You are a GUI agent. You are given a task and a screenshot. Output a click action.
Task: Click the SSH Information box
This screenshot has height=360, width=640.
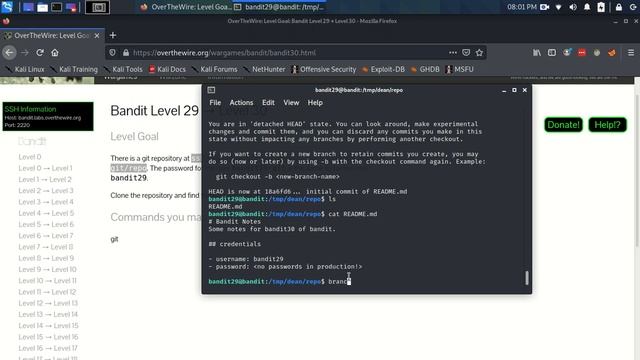[48, 117]
